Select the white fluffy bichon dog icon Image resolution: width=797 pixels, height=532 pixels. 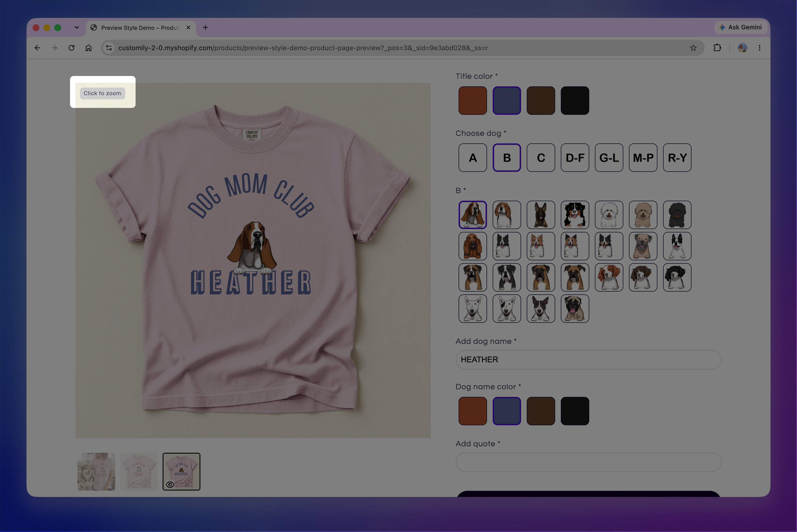point(609,215)
